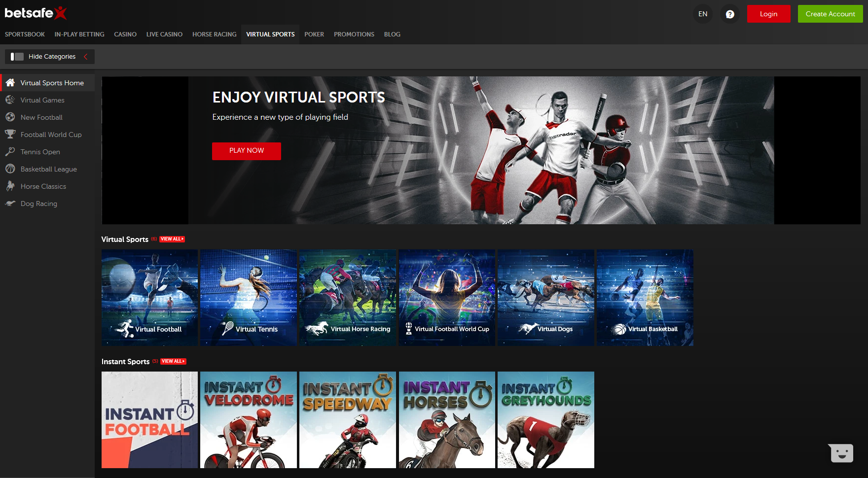Launch the Instant Horses game
Viewport: 868px width, 478px height.
pyautogui.click(x=447, y=420)
